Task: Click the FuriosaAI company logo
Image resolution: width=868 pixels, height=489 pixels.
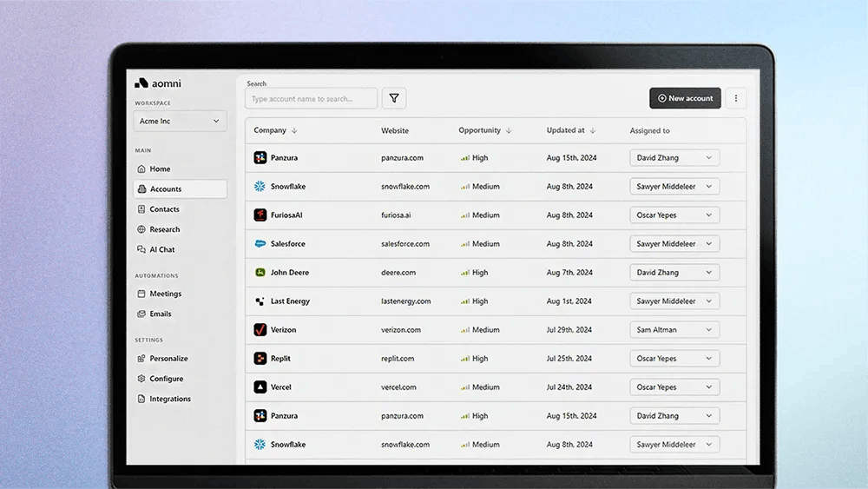Action: 260,215
